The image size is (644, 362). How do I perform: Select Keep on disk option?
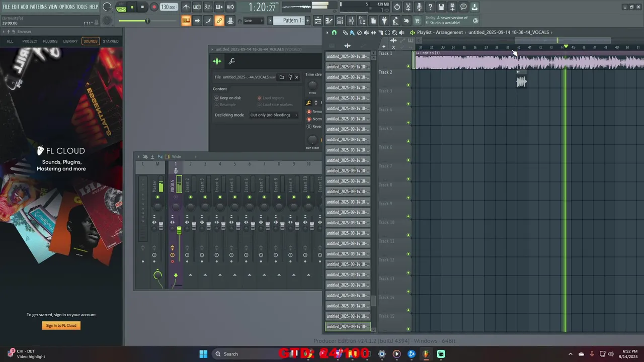point(227,98)
